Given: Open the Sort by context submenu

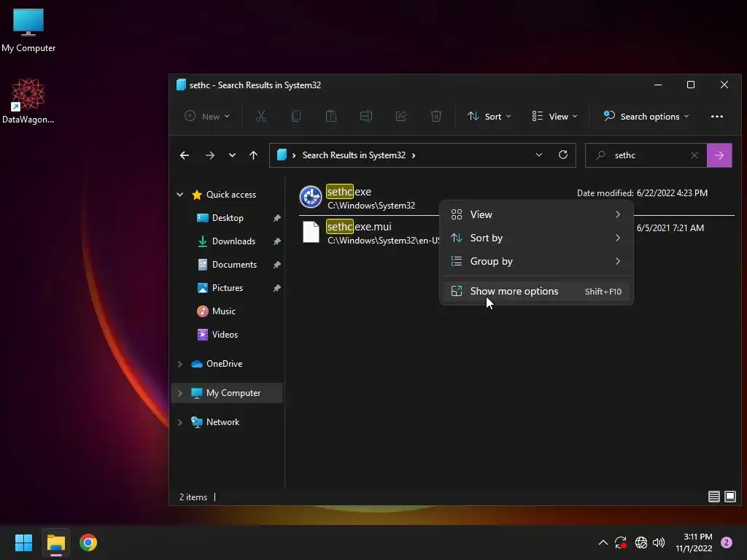Looking at the screenshot, I should point(536,238).
